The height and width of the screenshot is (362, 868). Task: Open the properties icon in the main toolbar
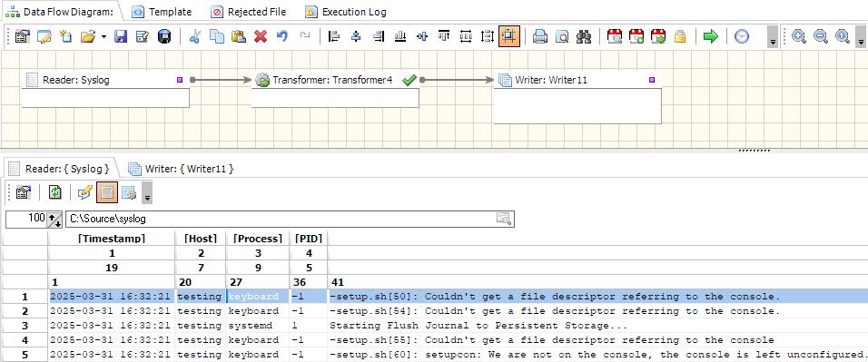point(22,36)
